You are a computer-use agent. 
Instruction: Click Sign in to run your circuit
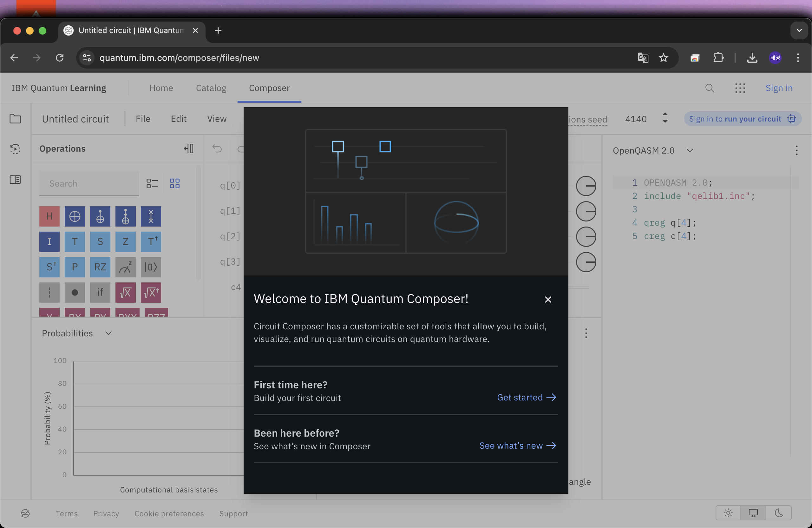click(x=743, y=119)
